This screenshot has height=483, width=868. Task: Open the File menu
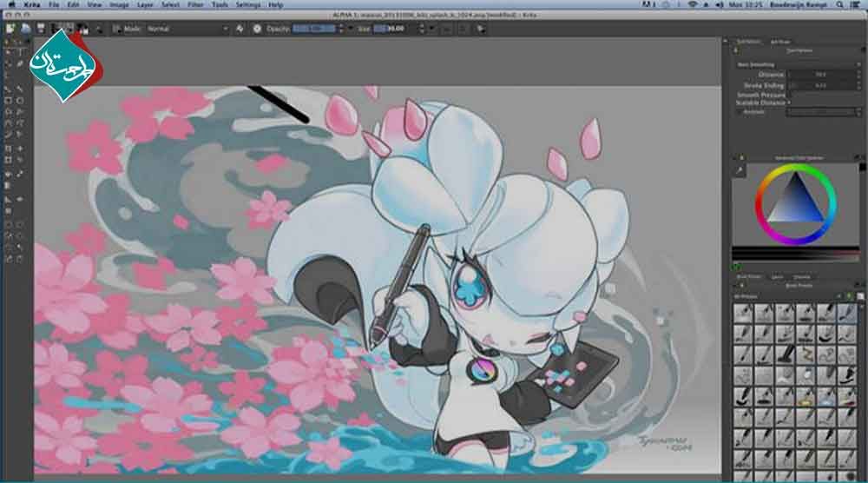point(54,4)
